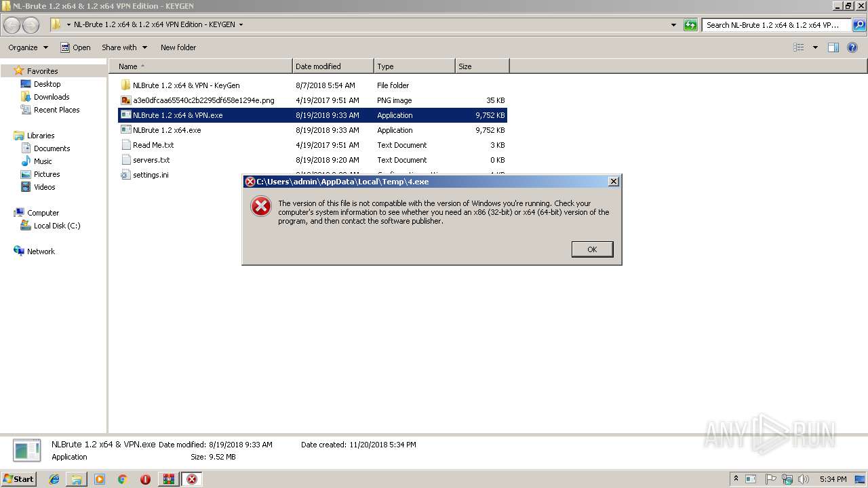Open the Pictures library
The width and height of the screenshot is (868, 488).
pyautogui.click(x=47, y=174)
